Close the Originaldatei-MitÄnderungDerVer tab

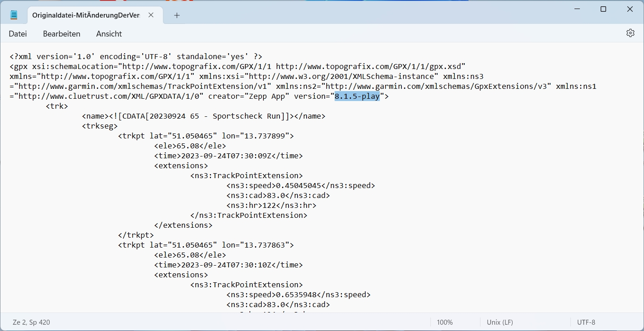coord(151,15)
